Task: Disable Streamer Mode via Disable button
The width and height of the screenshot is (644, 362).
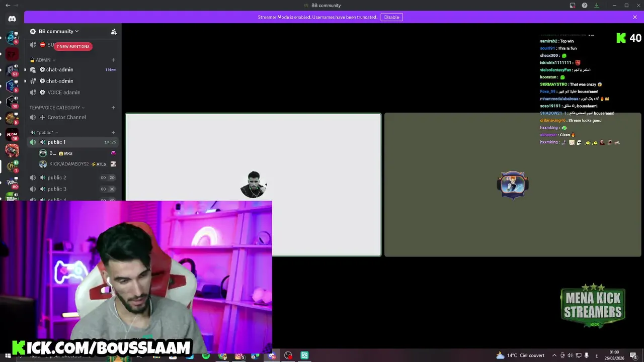Action: point(391,17)
